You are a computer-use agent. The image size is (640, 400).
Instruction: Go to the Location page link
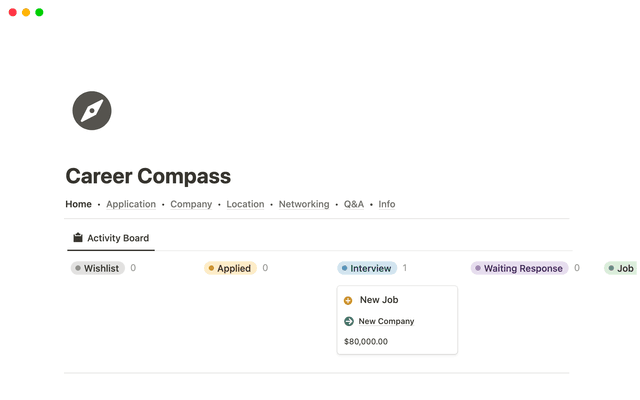(245, 204)
